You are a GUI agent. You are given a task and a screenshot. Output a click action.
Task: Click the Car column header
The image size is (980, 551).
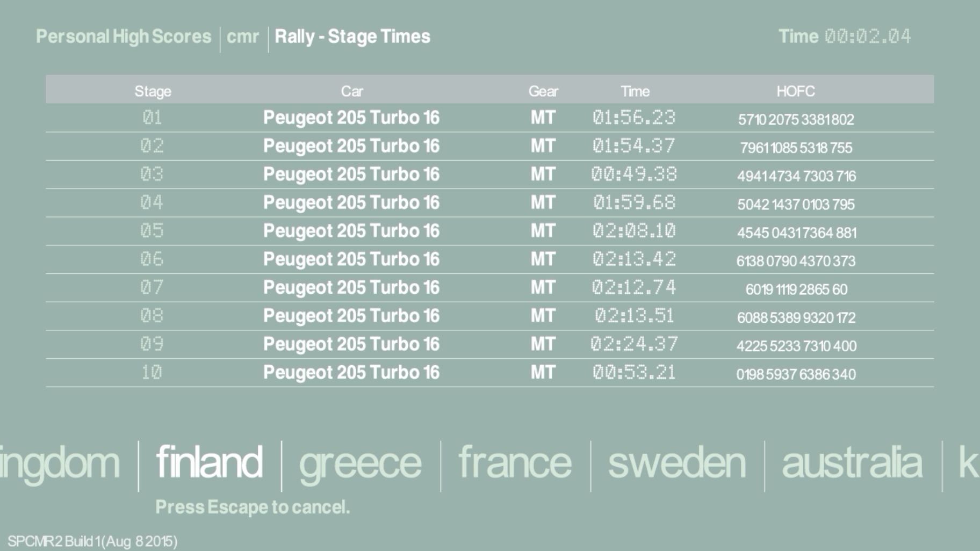click(352, 91)
